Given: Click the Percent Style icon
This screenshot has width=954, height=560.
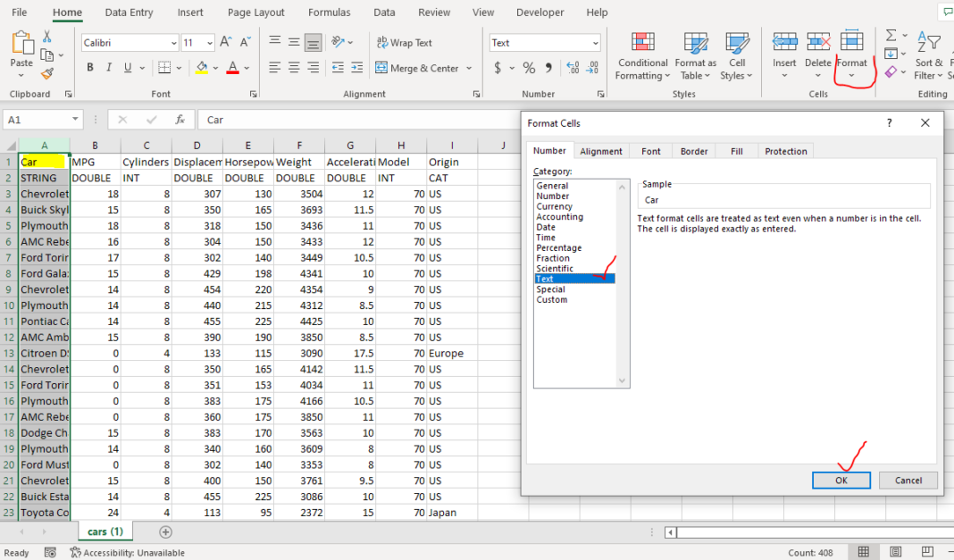Looking at the screenshot, I should point(529,66).
